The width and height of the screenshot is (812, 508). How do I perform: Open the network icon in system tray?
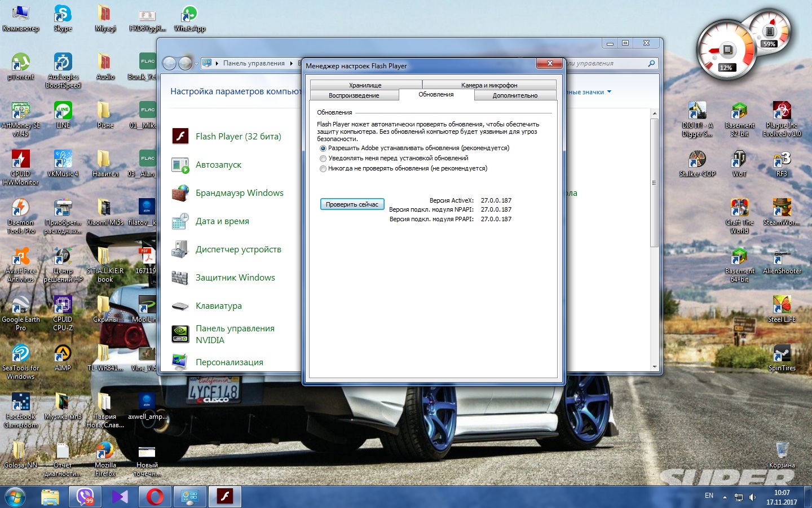click(x=739, y=497)
